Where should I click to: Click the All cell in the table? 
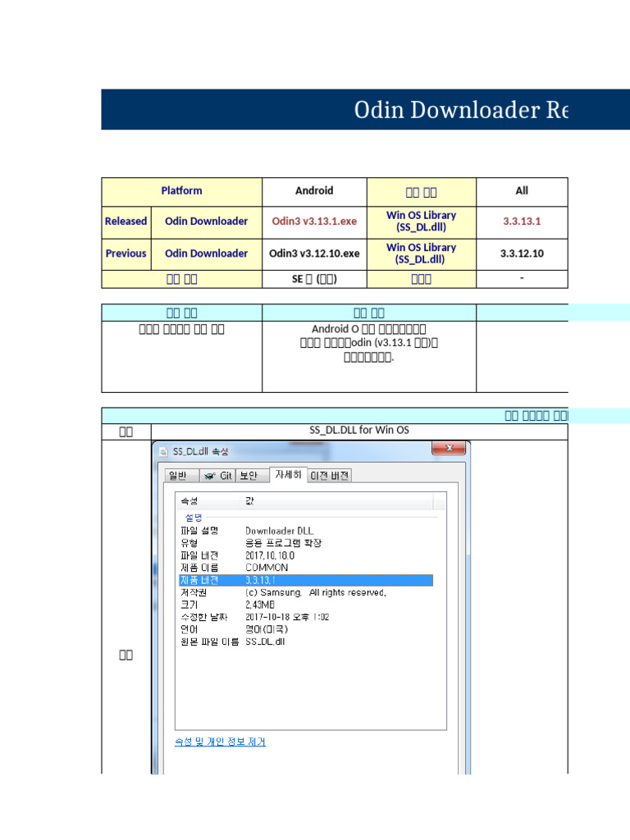[x=522, y=191]
